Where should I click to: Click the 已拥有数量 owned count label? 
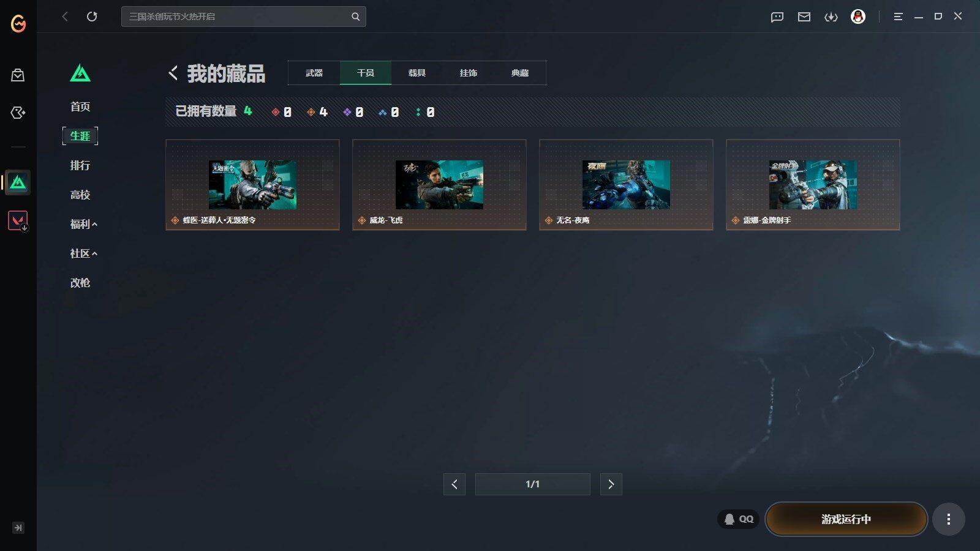point(206,111)
